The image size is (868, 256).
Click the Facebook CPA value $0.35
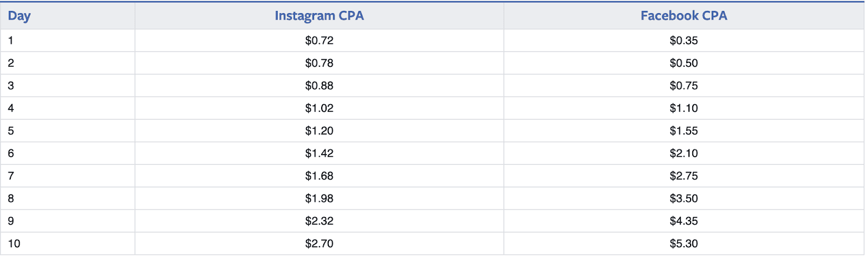pyautogui.click(x=684, y=41)
